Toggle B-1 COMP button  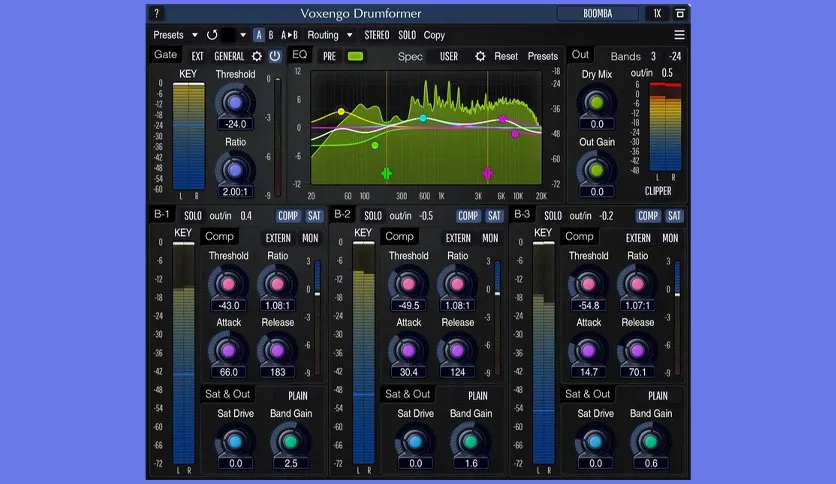click(288, 216)
